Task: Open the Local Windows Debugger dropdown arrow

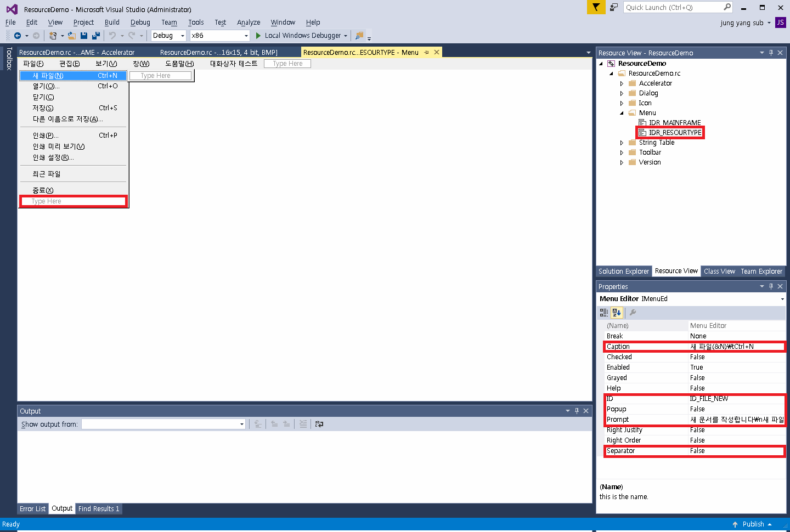Action: pyautogui.click(x=346, y=36)
